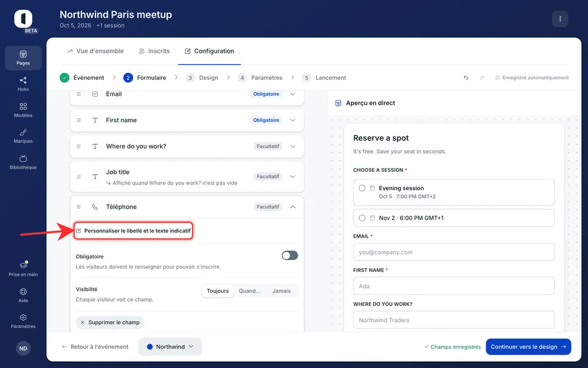Click Facultatif badge on Téléphone row

pyautogui.click(x=268, y=207)
